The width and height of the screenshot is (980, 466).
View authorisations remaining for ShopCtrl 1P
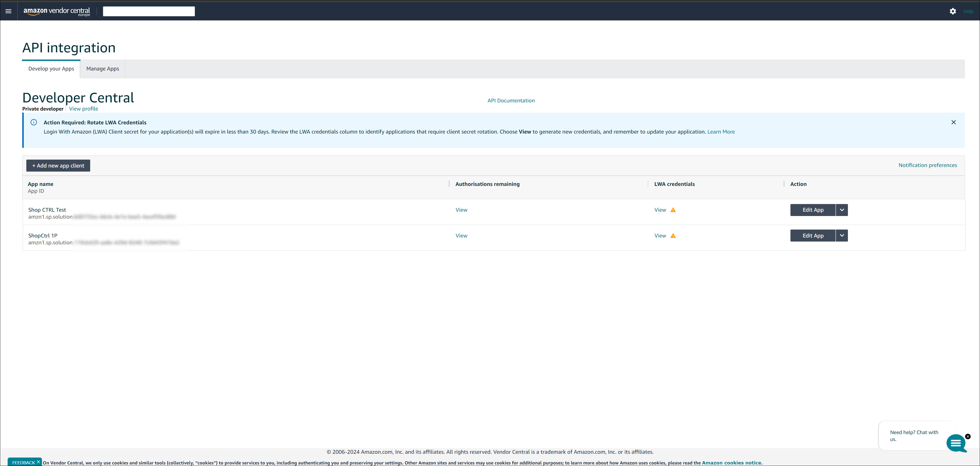(461, 236)
